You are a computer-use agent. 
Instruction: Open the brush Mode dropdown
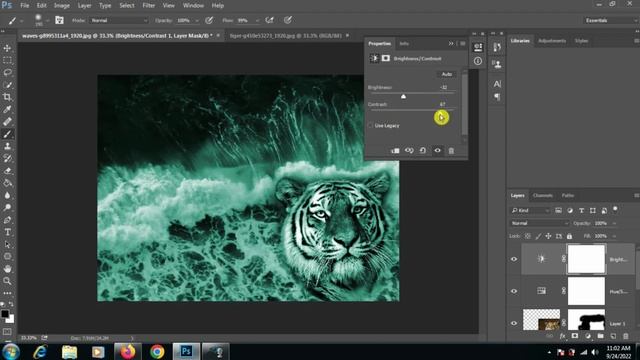119,20
